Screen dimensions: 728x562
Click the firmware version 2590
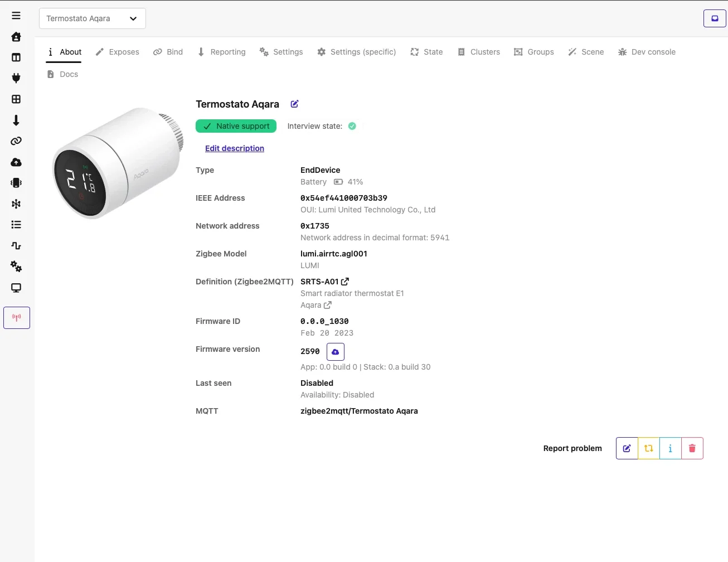310,352
